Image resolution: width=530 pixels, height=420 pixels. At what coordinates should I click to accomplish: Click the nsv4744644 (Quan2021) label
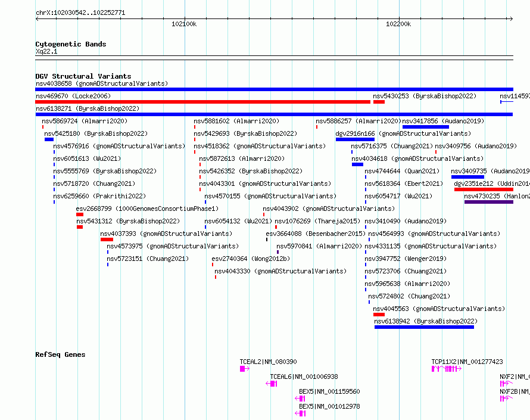click(x=402, y=171)
